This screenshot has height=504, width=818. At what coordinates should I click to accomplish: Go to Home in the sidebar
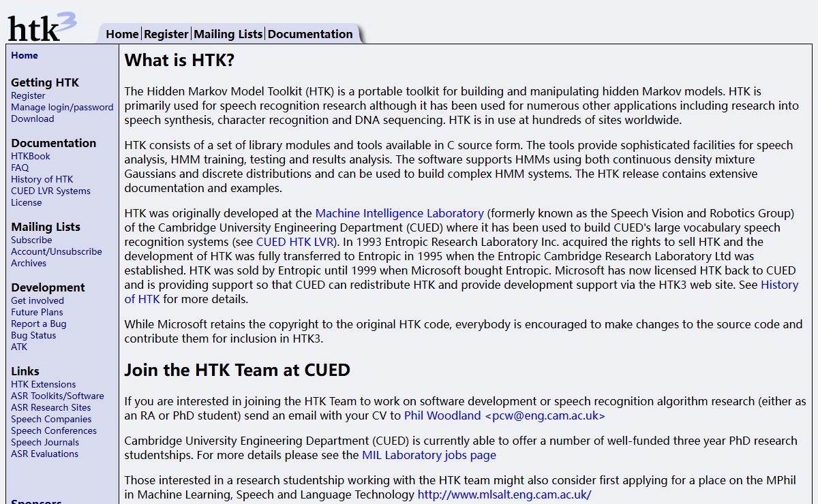pyautogui.click(x=25, y=56)
